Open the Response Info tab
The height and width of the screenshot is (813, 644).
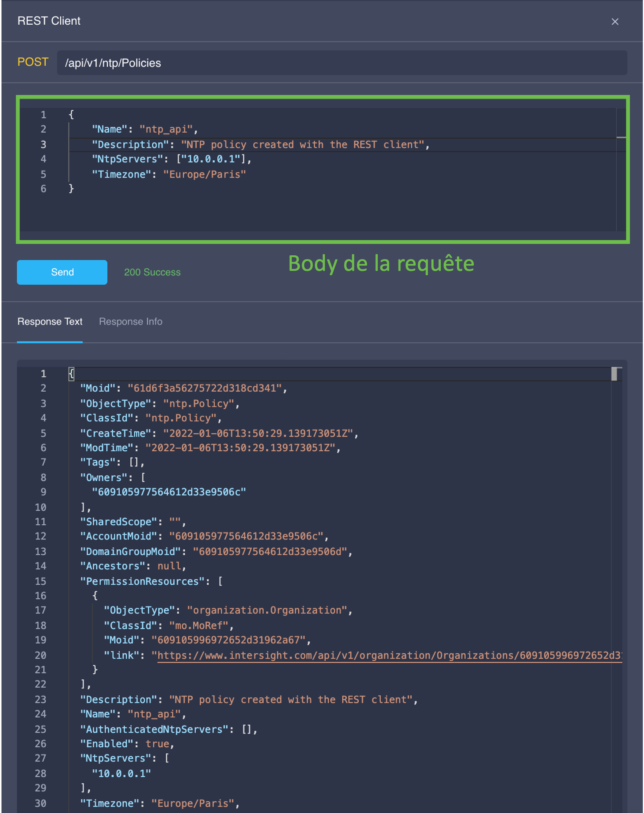point(130,321)
